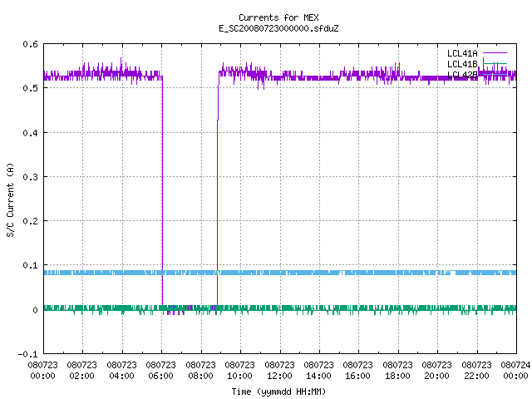
Task: Click the x-axis tick label 080723 14:00
Action: (319, 371)
